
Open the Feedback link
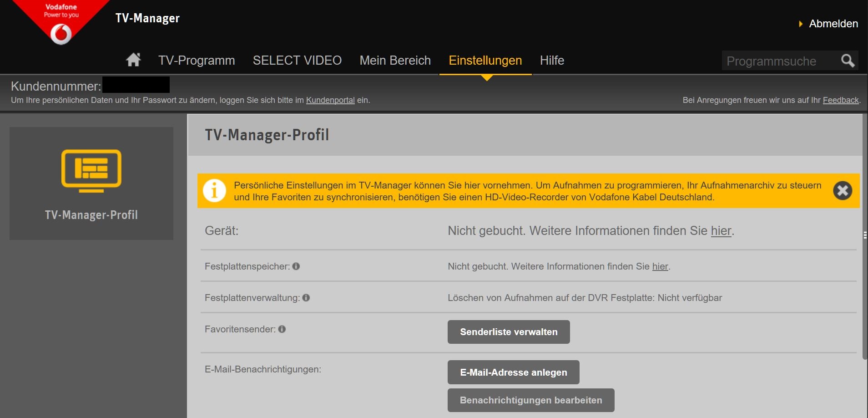[x=841, y=100]
